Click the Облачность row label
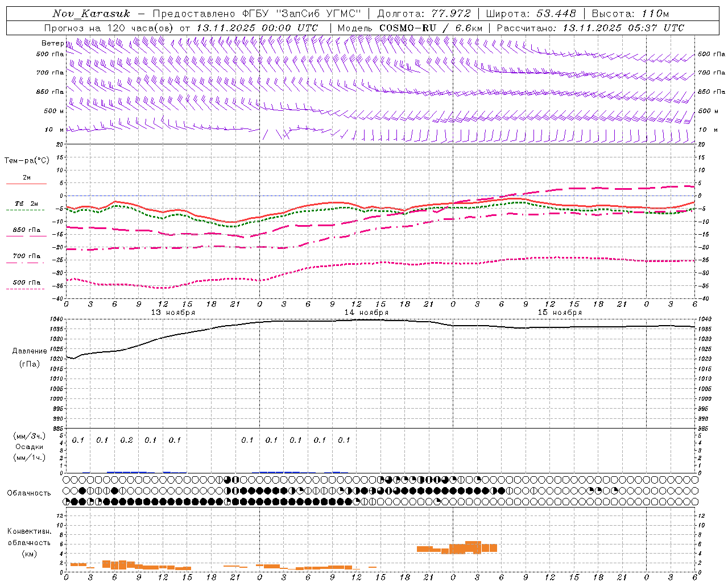This screenshot has width=728, height=582. (x=29, y=493)
